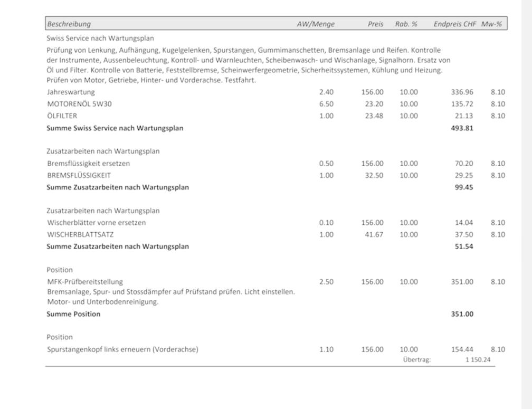Select Motorenöl quantity 6.50
Viewport: 532px width, 409px height.
(326, 104)
